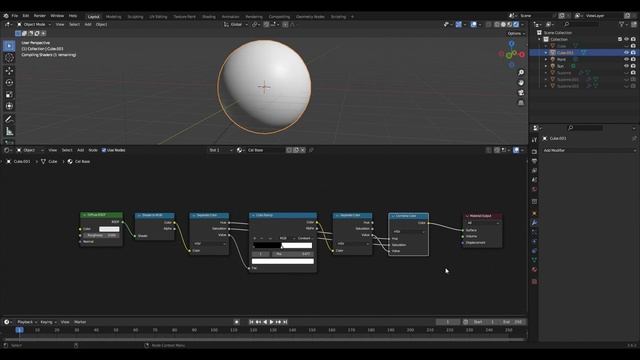The height and width of the screenshot is (360, 640).
Task: Select solid viewport shading mode
Action: click(503, 24)
